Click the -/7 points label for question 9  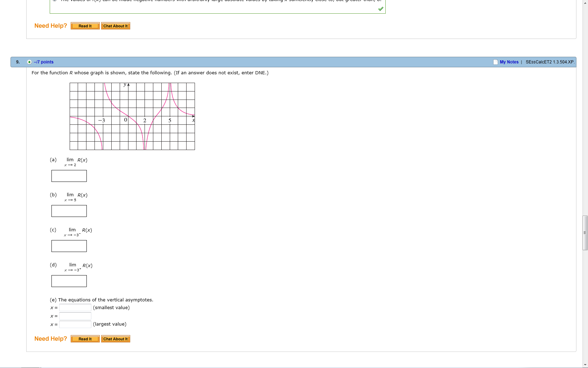tap(43, 62)
